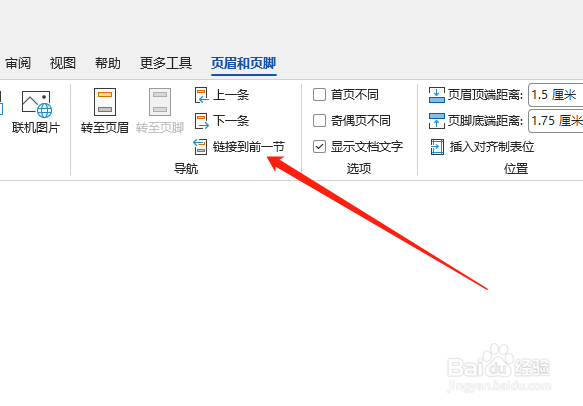Enable the 奇偶页不同 checkbox
Image resolution: width=583 pixels, height=406 pixels.
point(319,120)
